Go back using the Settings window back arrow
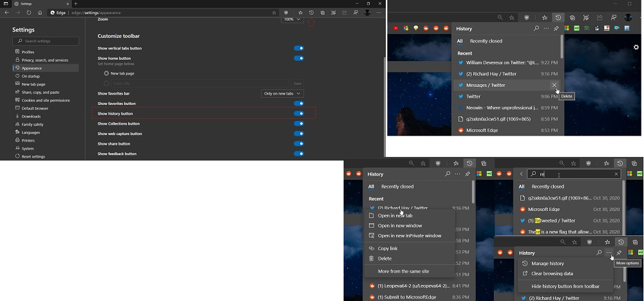This screenshot has width=644, height=301. coord(6,13)
